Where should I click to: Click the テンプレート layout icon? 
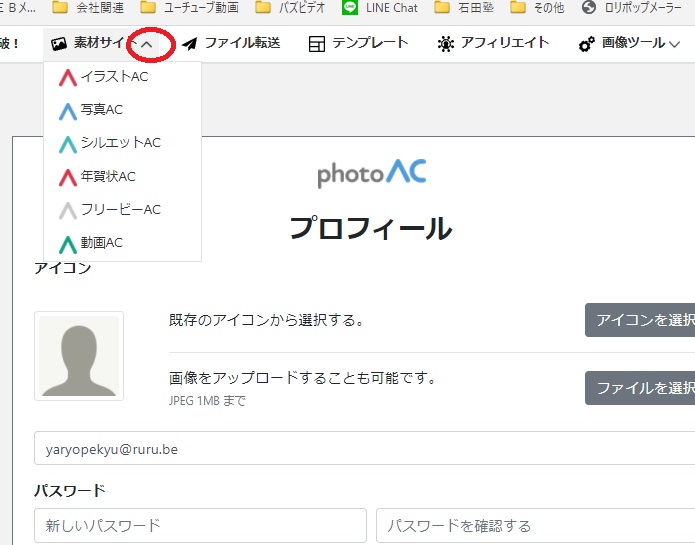coord(317,44)
